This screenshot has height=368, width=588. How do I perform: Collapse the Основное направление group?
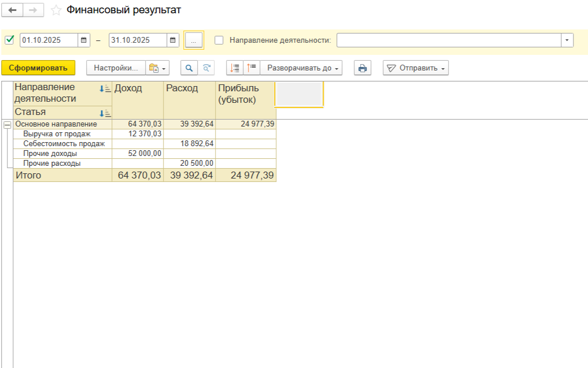coord(8,124)
